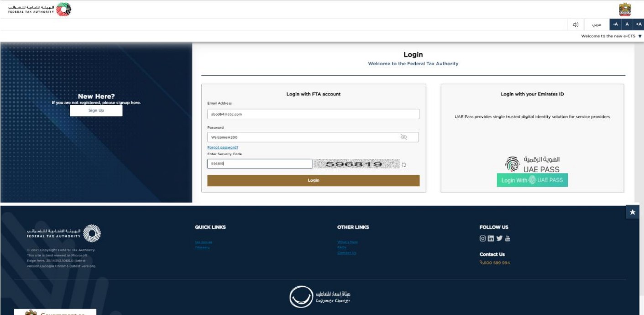Image resolution: width=644 pixels, height=315 pixels.
Task: Open the FTA YouTube channel icon
Action: (x=507, y=238)
